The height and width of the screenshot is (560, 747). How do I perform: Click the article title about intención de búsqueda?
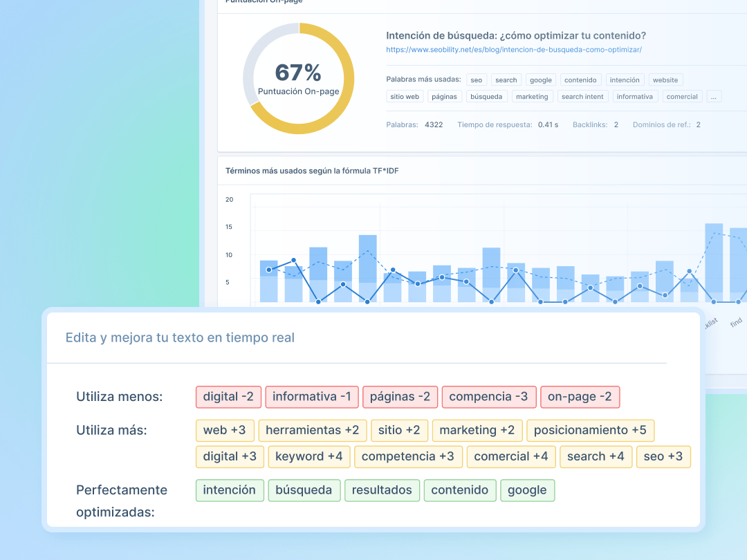click(516, 36)
